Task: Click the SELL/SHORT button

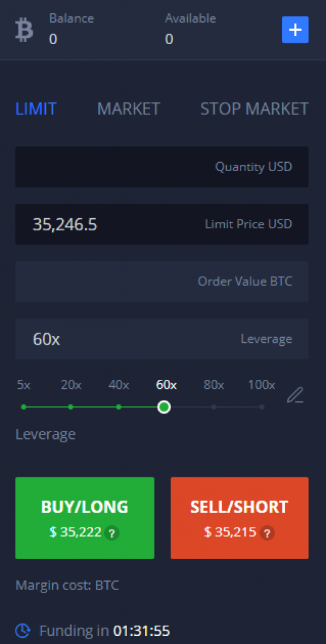Action: (x=239, y=518)
